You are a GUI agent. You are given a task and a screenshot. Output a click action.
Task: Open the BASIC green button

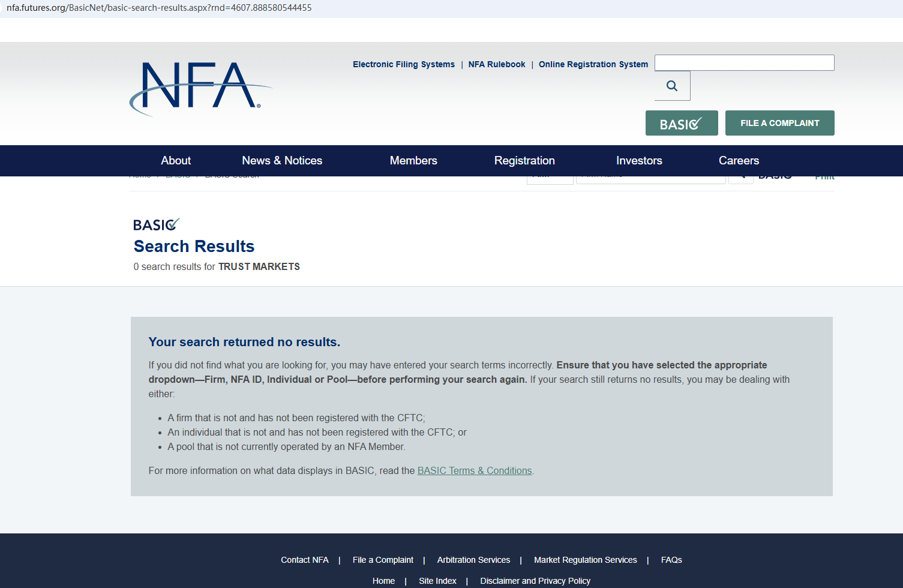click(682, 123)
